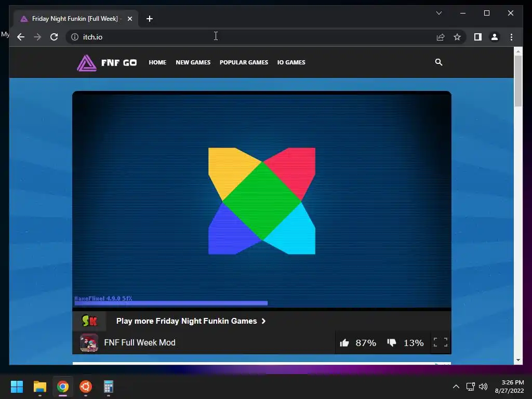The height and width of the screenshot is (399, 532).
Task: Click the thumbs up like icon
Action: pos(344,343)
